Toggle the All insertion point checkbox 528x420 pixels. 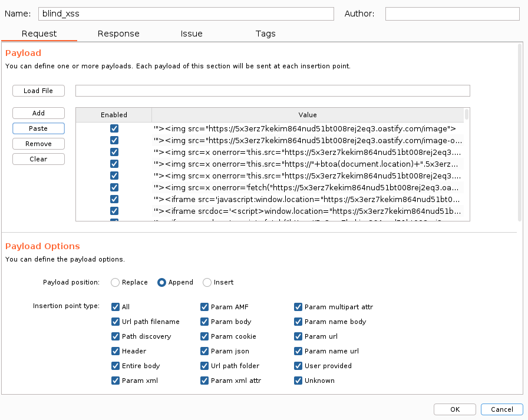point(115,306)
